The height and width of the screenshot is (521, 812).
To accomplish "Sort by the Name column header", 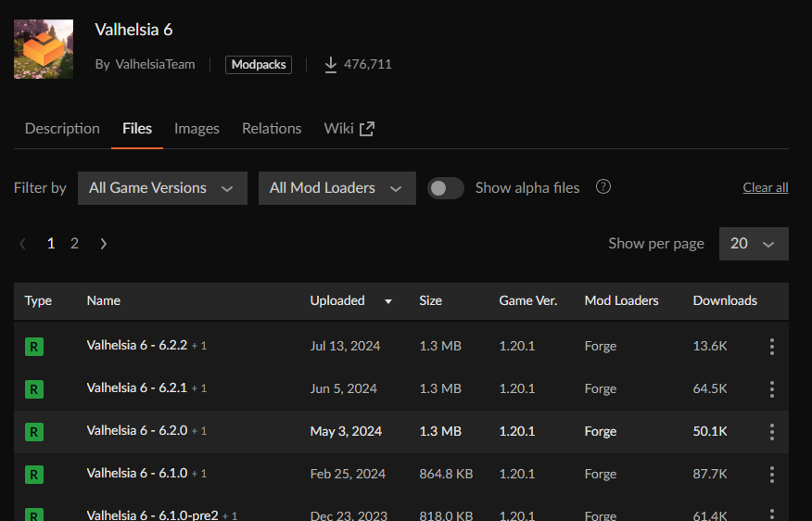I will (x=104, y=301).
